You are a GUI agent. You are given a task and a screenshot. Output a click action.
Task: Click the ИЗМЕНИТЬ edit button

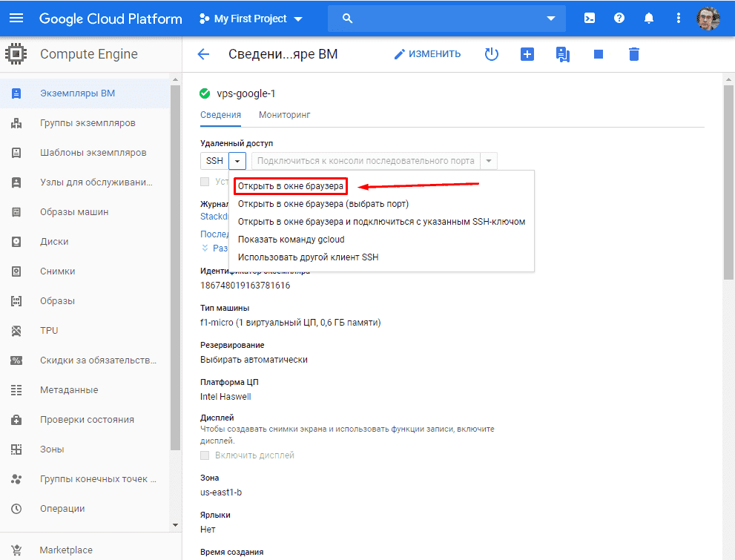pos(427,54)
